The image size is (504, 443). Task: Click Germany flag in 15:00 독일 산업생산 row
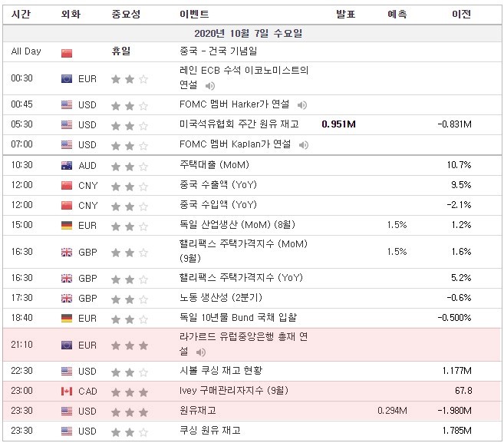[x=67, y=226]
